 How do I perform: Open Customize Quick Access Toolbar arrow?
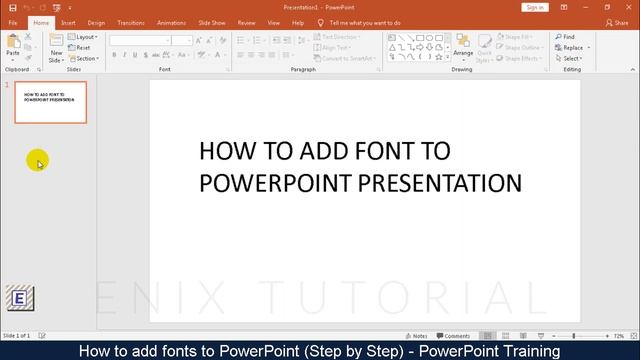click(x=70, y=8)
